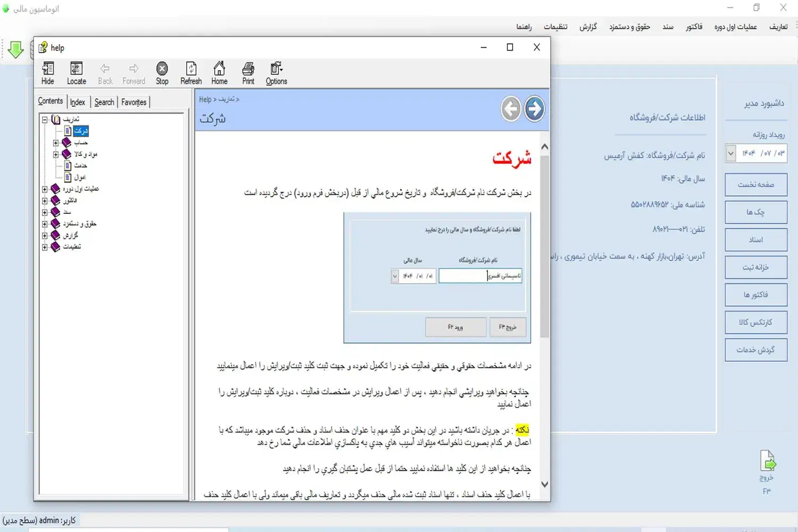Collapse the تعاریف root tree node

click(45, 120)
